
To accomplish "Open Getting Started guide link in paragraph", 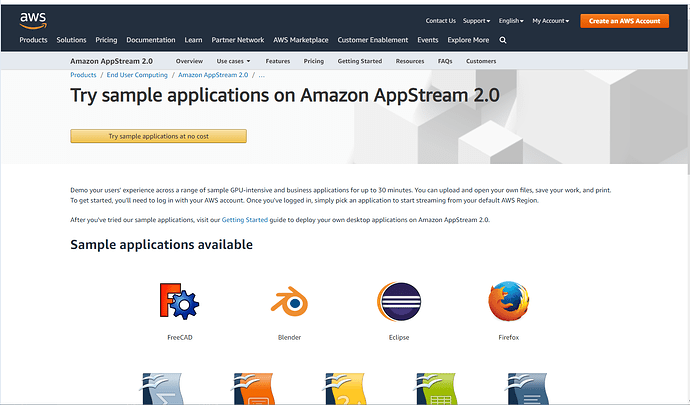I will (x=245, y=220).
